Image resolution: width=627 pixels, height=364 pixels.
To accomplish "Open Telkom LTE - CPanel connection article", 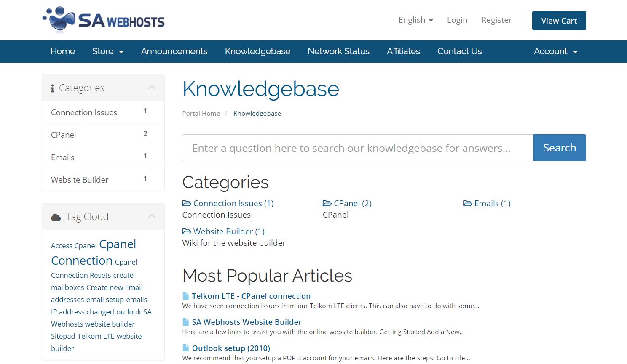I will click(251, 296).
